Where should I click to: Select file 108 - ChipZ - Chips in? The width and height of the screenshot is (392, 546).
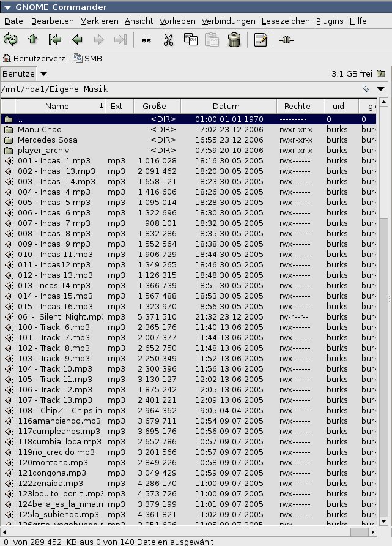pyautogui.click(x=188, y=411)
